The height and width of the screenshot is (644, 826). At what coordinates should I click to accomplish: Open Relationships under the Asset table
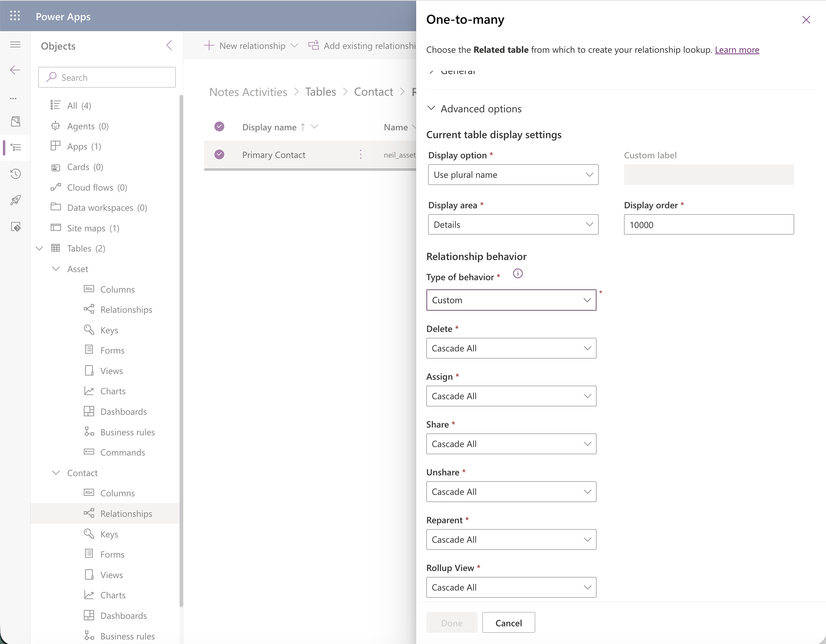pyautogui.click(x=126, y=310)
